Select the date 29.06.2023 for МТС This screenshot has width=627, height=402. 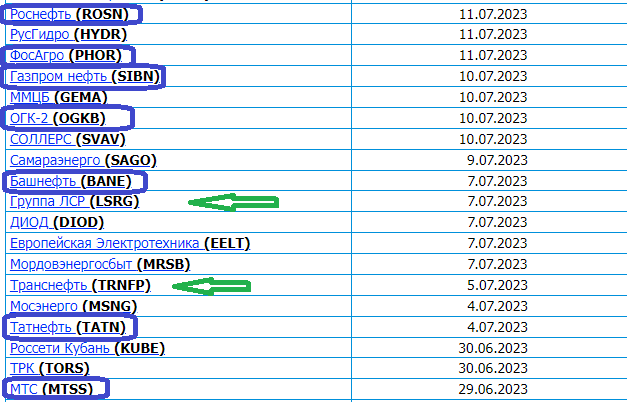point(493,389)
